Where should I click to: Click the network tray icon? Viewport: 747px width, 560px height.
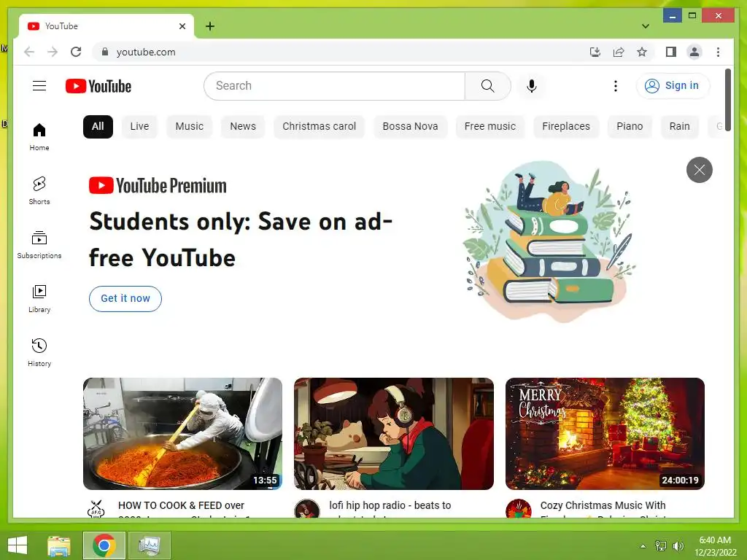[x=661, y=545]
